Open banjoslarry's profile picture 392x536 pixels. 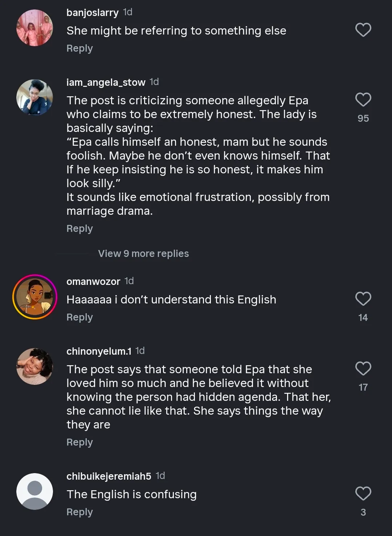click(x=35, y=28)
